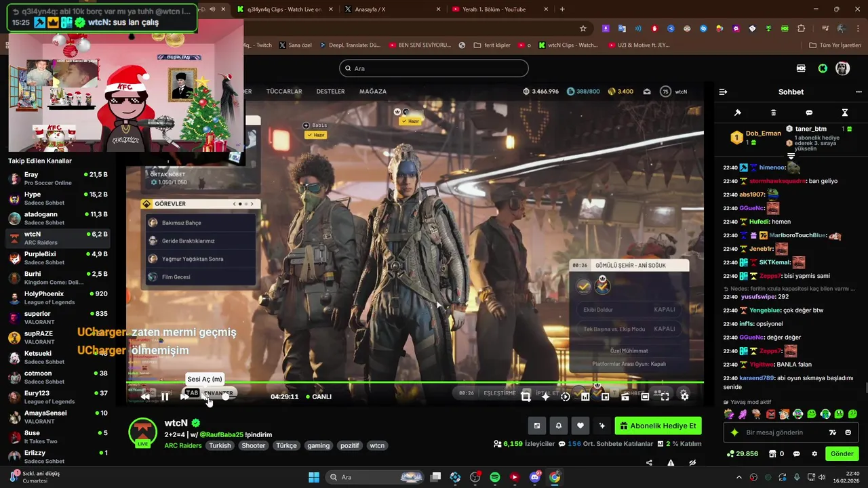
Task: Open a new browser tab with plus button
Action: coord(562,9)
